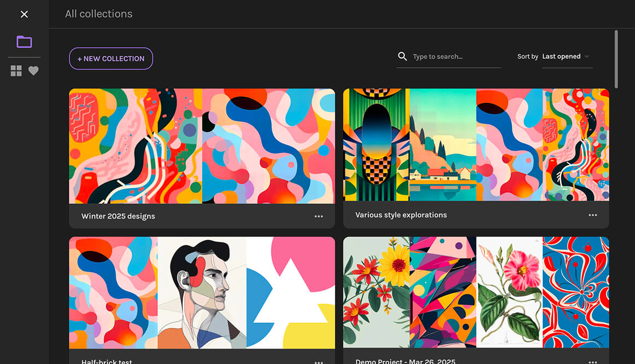The width and height of the screenshot is (635, 364).
Task: Click the All collections heading
Action: coord(99,14)
